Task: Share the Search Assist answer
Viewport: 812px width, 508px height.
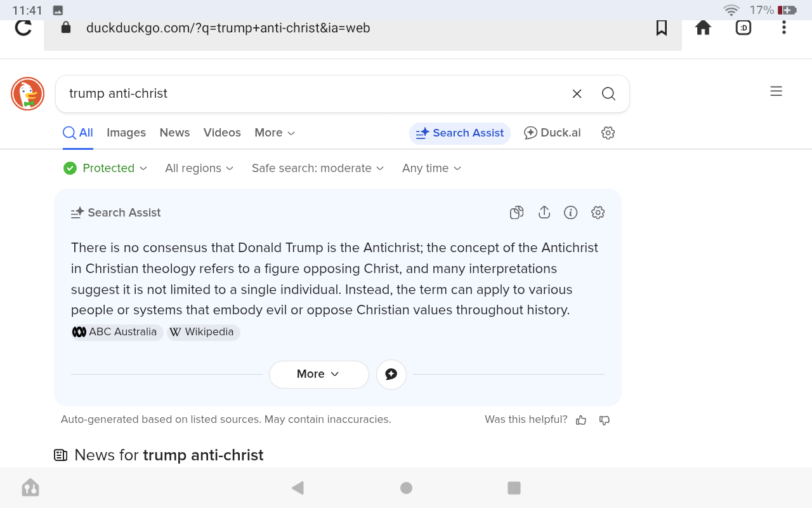Action: coord(544,213)
